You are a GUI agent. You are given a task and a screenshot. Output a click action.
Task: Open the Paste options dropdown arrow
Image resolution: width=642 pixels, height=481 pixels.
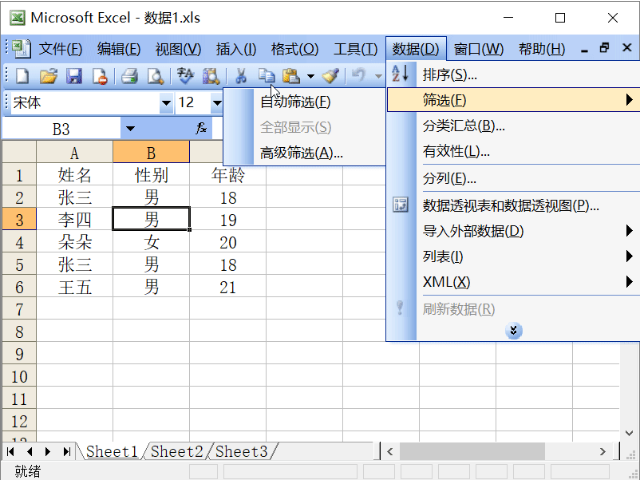[x=311, y=76]
